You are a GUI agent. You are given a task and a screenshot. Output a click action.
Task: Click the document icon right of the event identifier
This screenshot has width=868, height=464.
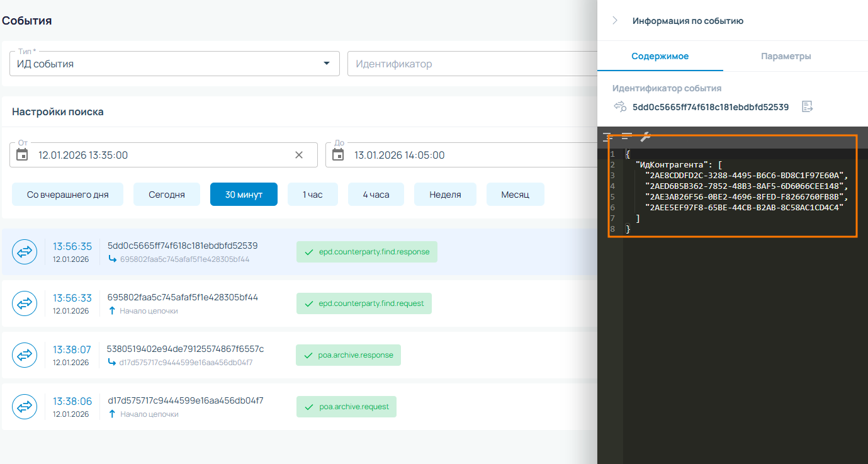click(807, 106)
